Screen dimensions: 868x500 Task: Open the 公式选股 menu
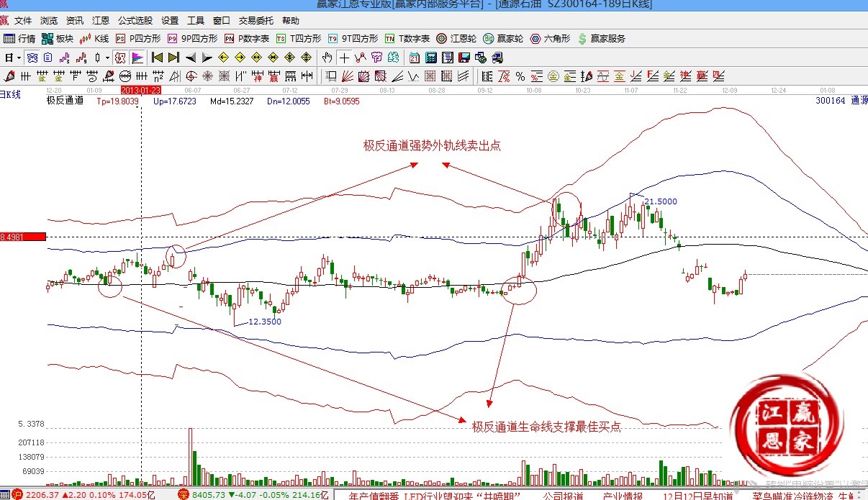[x=135, y=21]
